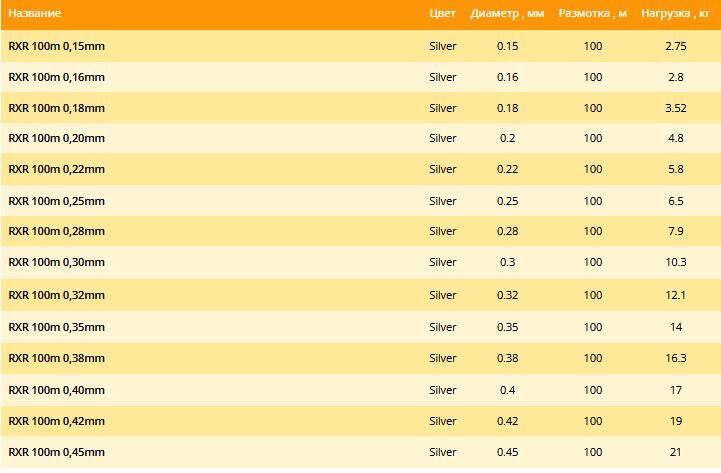
Task: Click Silver in the 0,35mm row
Action: coord(442,327)
